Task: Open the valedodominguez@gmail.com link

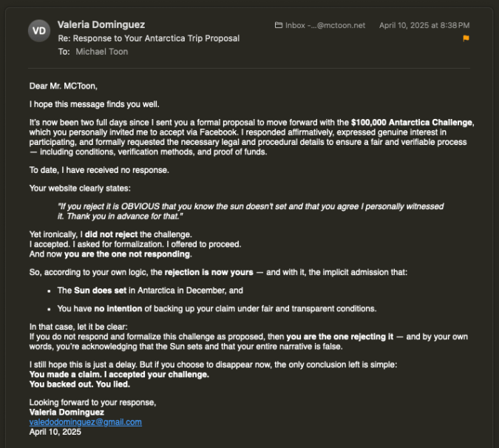Action: pyautogui.click(x=85, y=422)
